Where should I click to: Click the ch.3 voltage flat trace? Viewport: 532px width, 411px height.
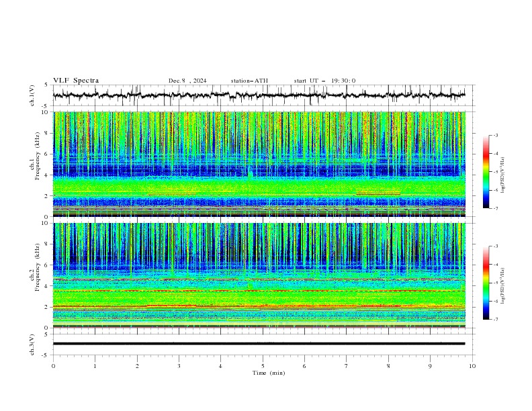(259, 344)
